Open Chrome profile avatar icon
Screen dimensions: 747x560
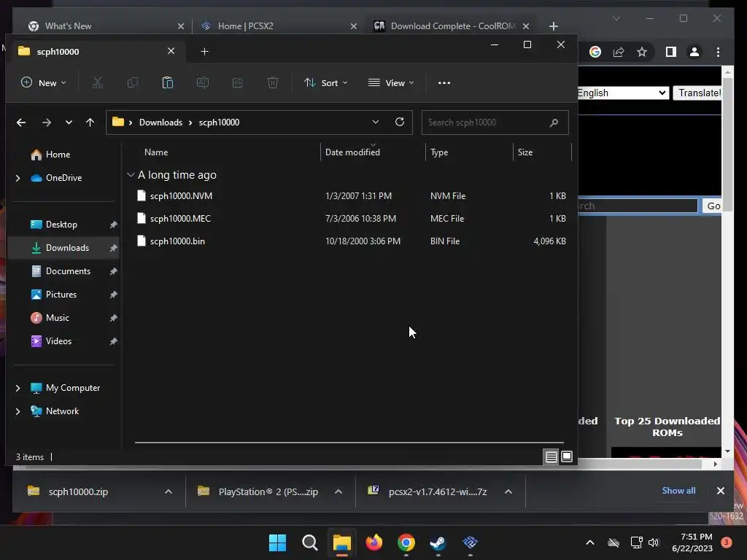[694, 52]
